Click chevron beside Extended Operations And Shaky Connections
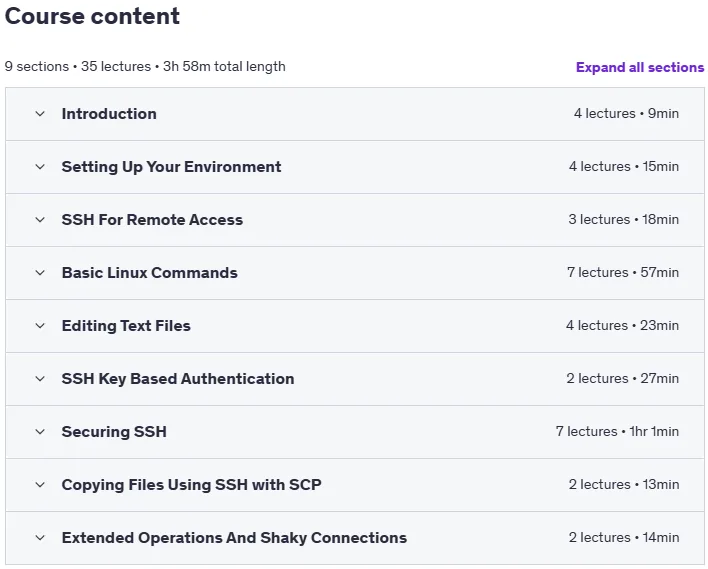 [40, 538]
